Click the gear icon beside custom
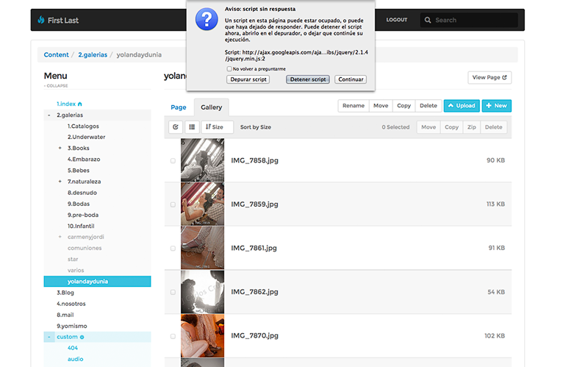The width and height of the screenshot is (588, 367). pos(82,337)
